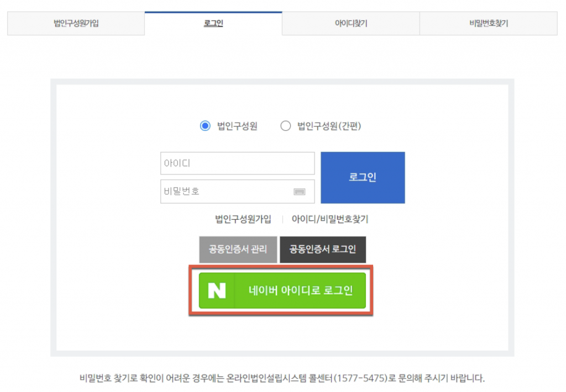566x392 pixels.
Task: Click the Naver N logo icon
Action: (x=217, y=290)
